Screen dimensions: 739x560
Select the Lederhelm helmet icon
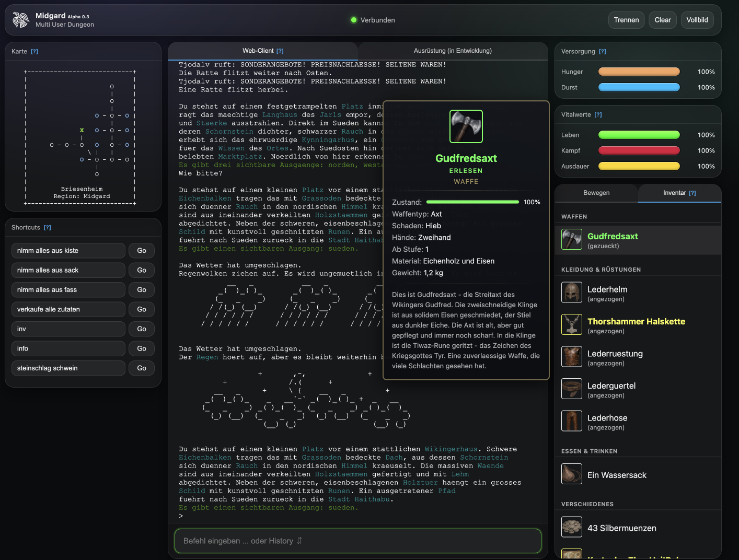coord(571,293)
